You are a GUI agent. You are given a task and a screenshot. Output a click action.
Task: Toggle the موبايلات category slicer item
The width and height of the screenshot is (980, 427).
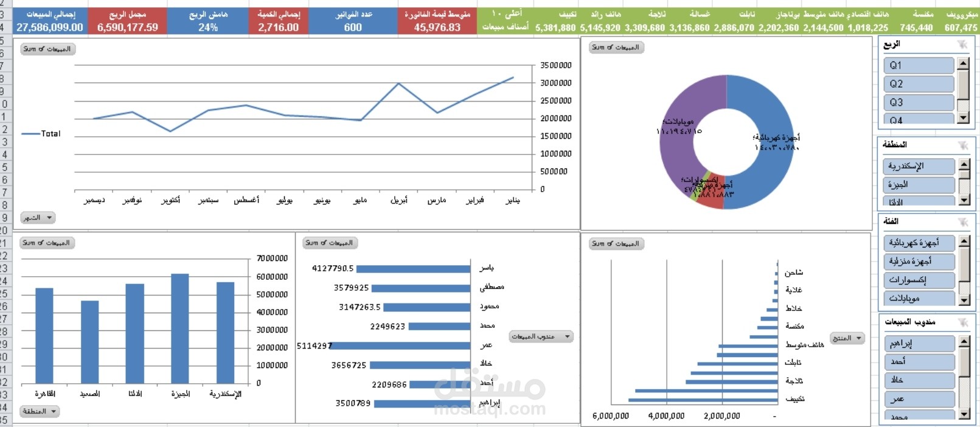(x=919, y=298)
